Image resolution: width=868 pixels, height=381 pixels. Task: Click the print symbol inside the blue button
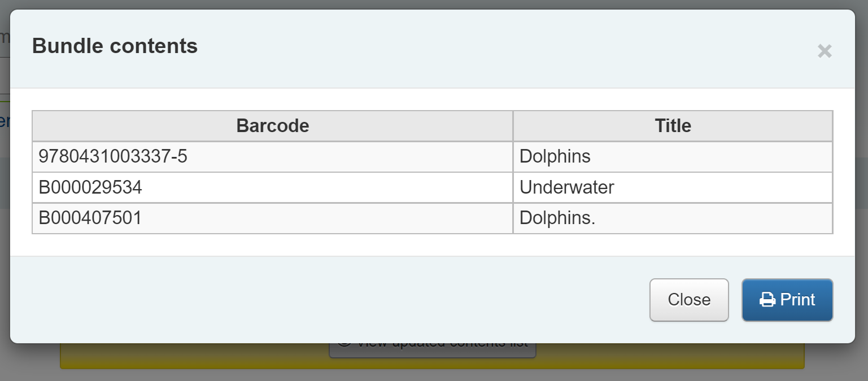coord(766,300)
